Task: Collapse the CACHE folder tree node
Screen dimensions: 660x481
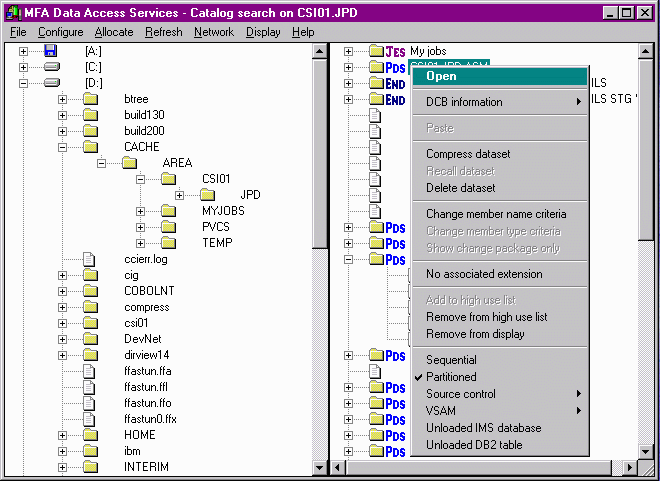Action: point(63,147)
